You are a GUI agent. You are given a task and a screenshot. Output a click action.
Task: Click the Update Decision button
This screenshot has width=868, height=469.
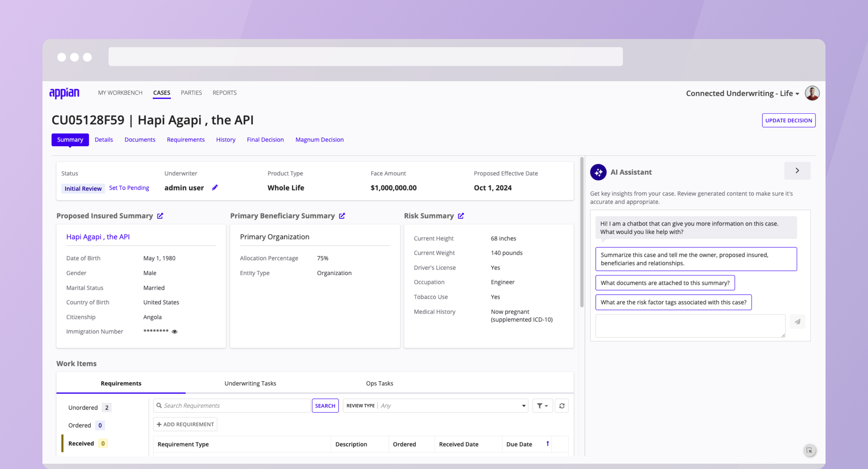tap(788, 121)
